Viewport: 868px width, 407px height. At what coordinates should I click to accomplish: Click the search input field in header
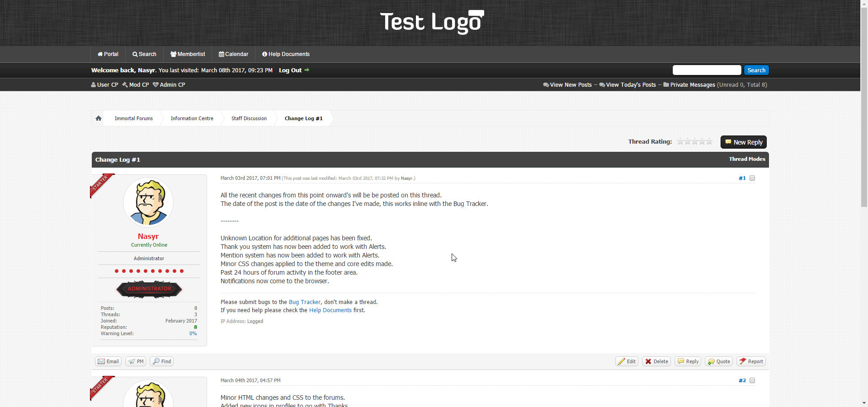pyautogui.click(x=707, y=70)
